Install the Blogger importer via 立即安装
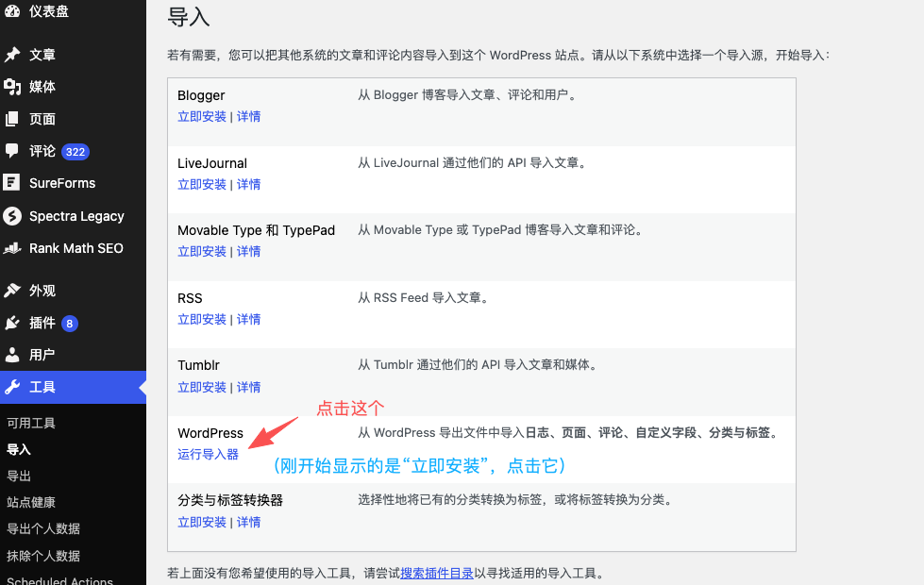Image resolution: width=924 pixels, height=585 pixels. 202,117
